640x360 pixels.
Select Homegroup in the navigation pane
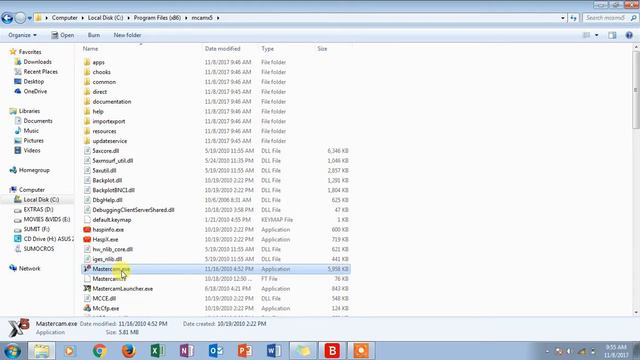pyautogui.click(x=34, y=170)
